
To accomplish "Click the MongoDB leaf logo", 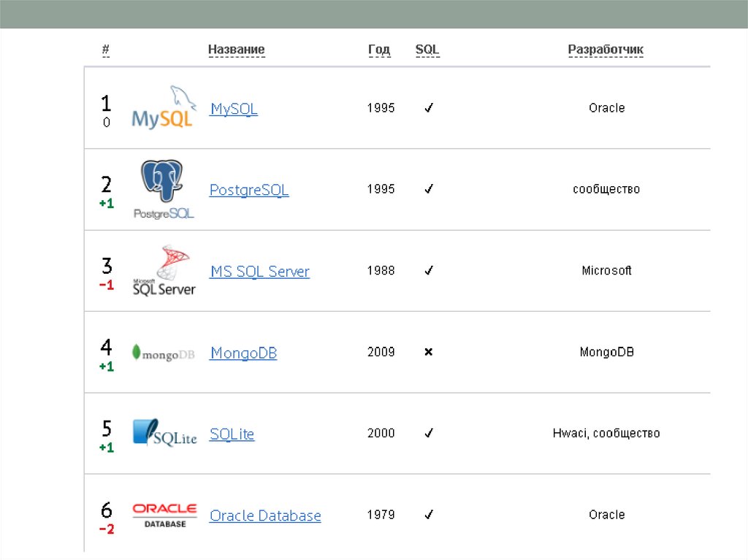I will tap(163, 353).
